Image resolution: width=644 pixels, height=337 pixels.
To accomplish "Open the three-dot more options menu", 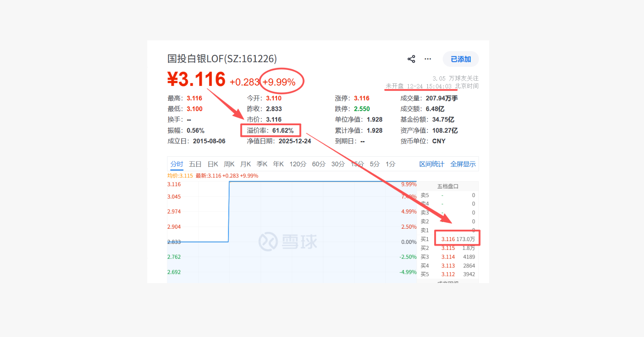I will click(x=428, y=59).
